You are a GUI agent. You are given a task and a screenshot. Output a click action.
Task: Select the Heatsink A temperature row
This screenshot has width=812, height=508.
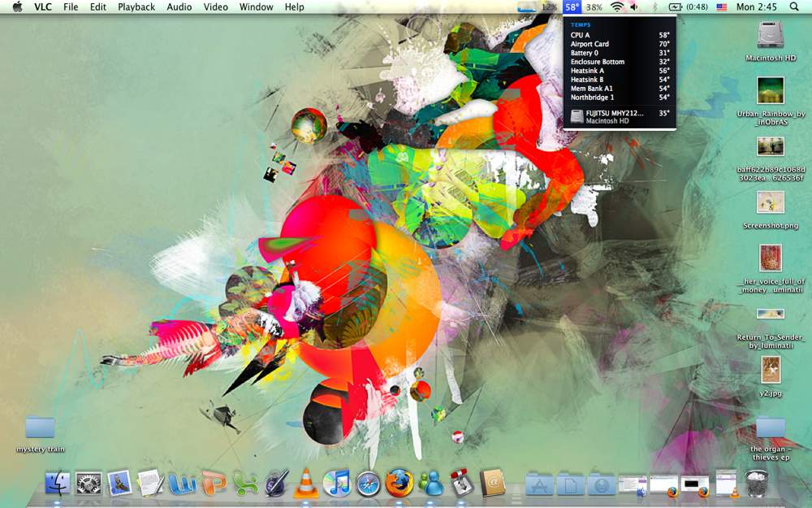(620, 71)
